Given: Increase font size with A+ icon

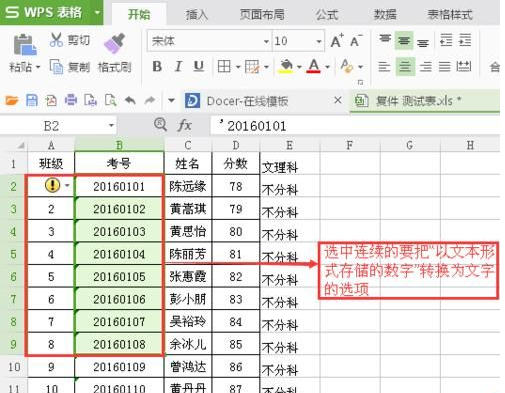Looking at the screenshot, I should click(337, 41).
